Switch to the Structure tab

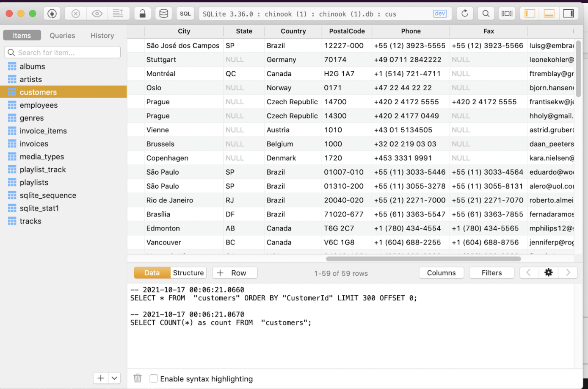pos(188,272)
